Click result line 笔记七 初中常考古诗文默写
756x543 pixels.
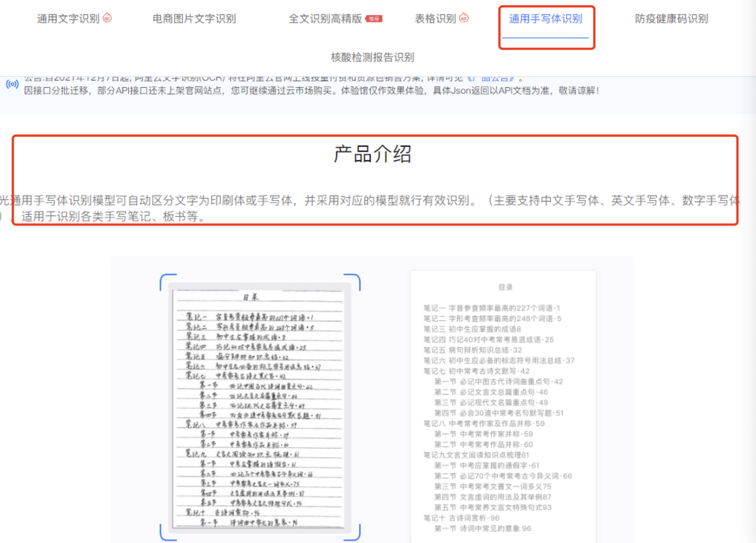tap(476, 371)
